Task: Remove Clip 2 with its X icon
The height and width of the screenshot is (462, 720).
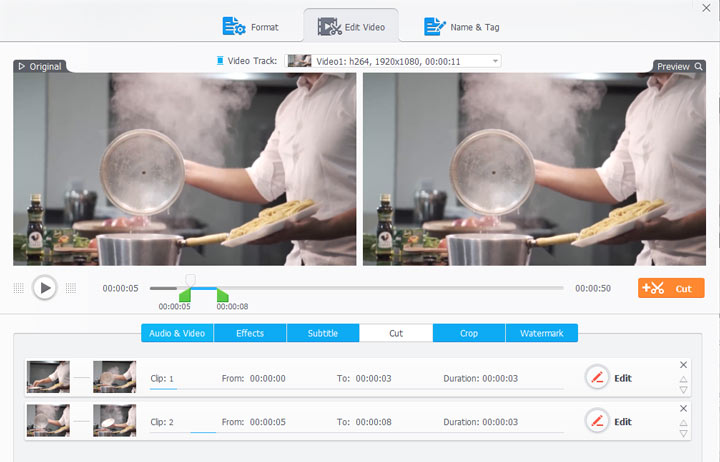Action: [x=683, y=408]
